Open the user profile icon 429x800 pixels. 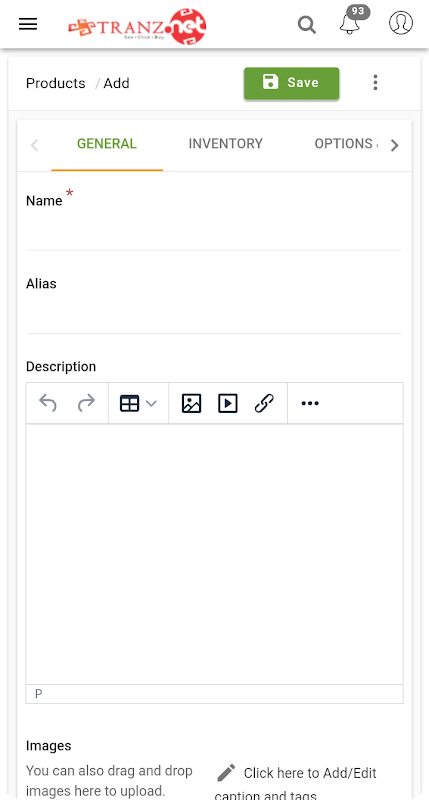point(401,23)
